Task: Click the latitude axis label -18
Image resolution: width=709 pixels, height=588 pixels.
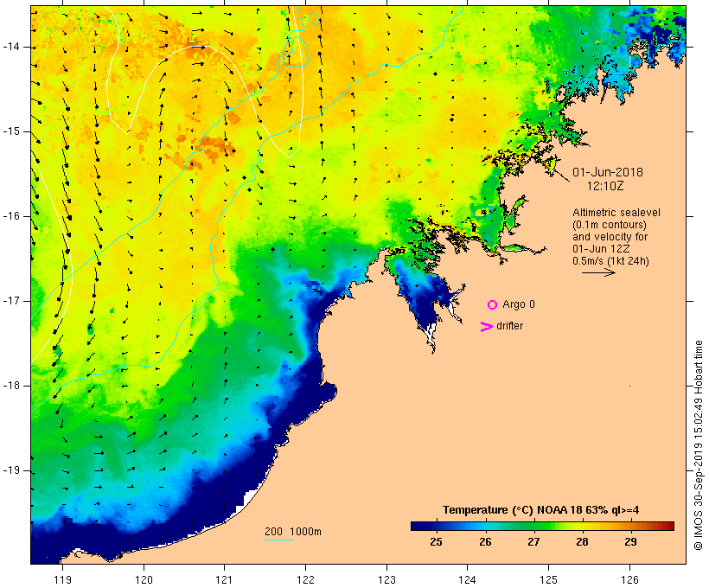Action: click(x=10, y=386)
